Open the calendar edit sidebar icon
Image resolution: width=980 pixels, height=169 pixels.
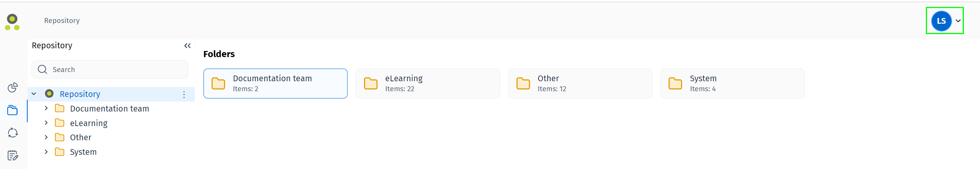pyautogui.click(x=13, y=155)
